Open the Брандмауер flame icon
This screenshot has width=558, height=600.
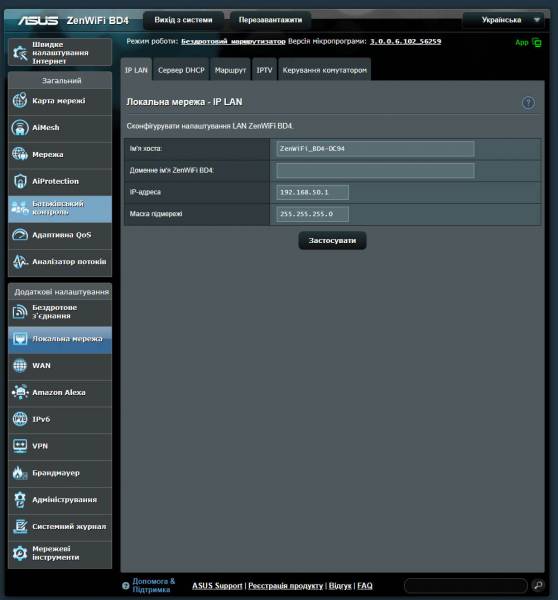(x=20, y=473)
